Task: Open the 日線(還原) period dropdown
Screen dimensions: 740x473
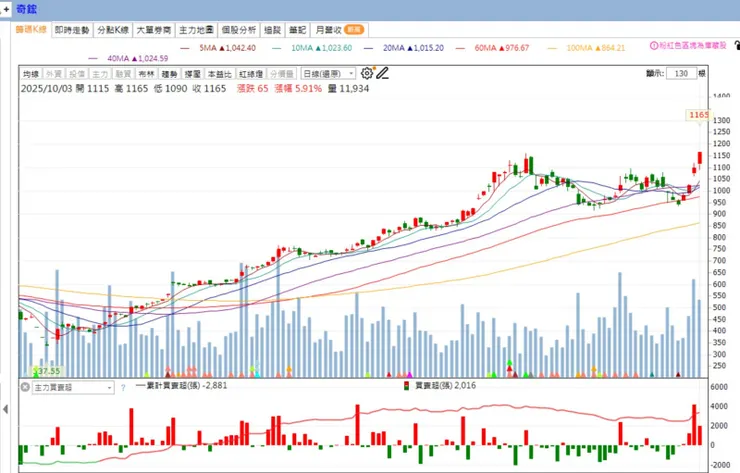Action: pyautogui.click(x=328, y=74)
